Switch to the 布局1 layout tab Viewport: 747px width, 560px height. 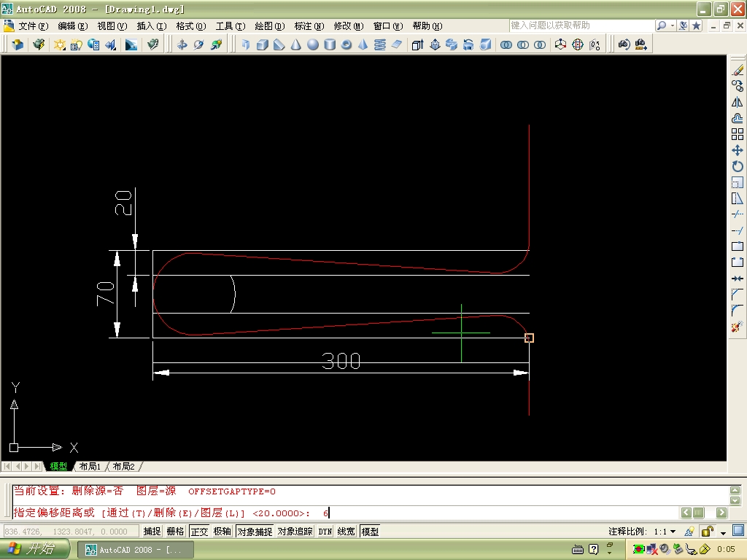(x=90, y=467)
